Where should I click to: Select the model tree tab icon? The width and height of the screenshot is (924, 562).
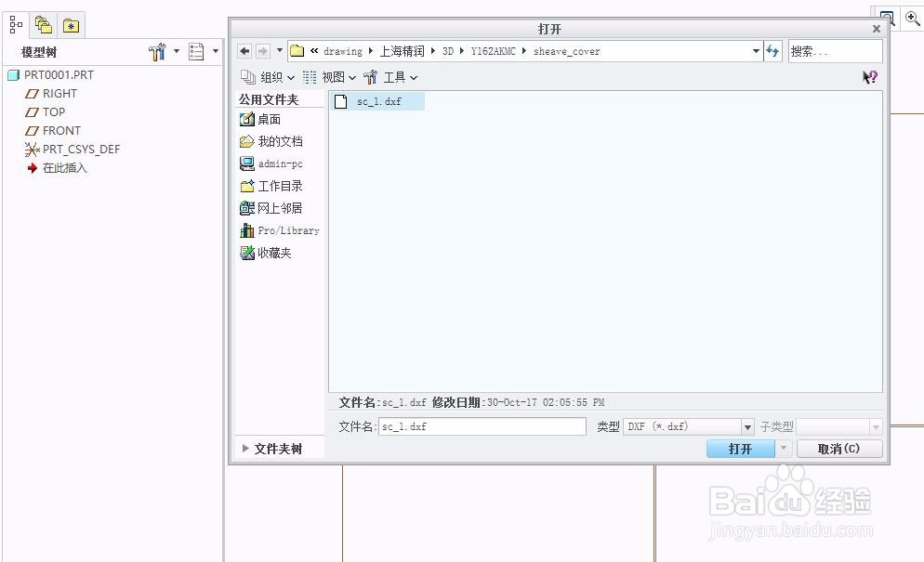tap(14, 24)
